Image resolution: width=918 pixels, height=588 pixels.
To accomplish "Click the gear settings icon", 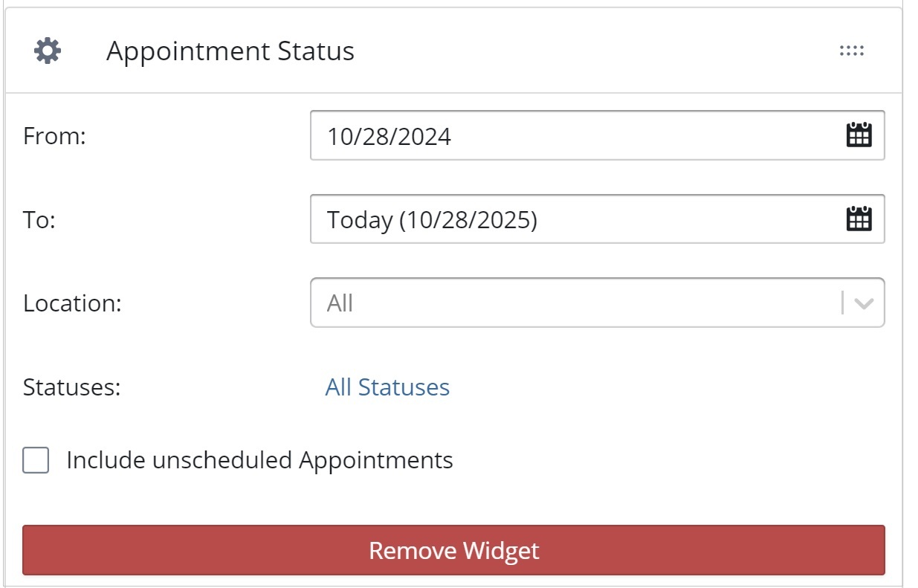I will (48, 51).
